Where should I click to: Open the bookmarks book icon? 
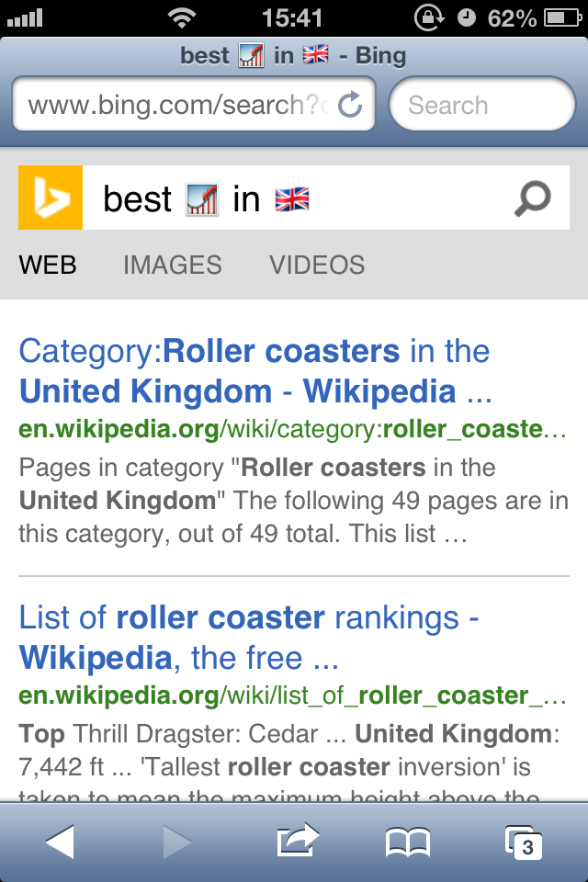(408, 841)
